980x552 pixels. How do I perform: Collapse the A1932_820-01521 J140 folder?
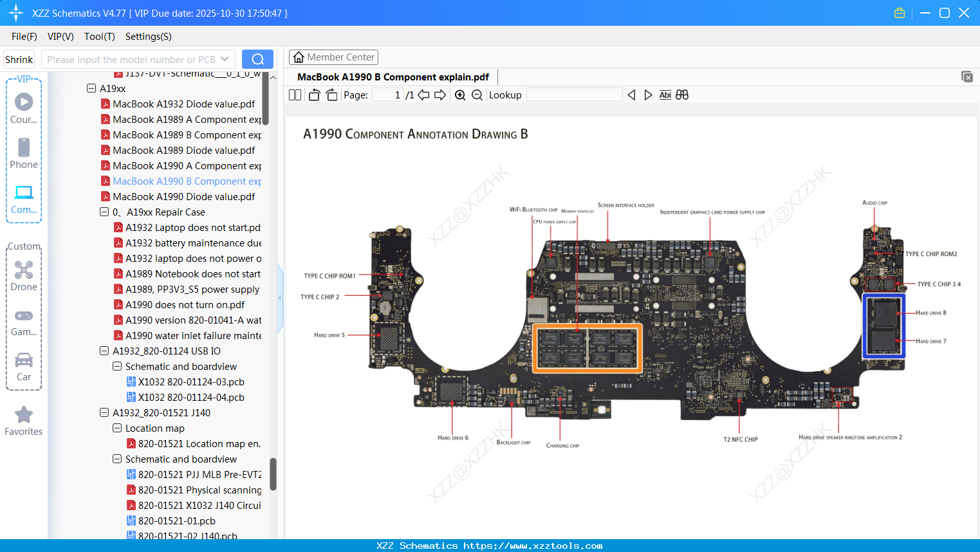click(104, 412)
